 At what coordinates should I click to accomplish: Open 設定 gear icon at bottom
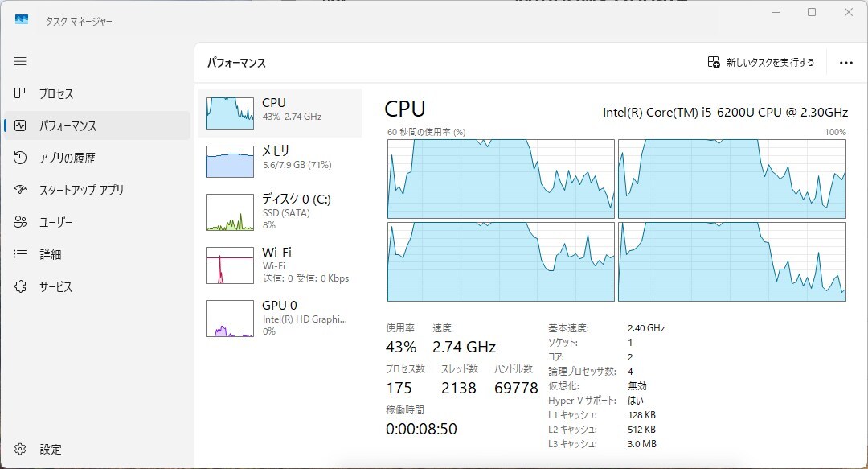coord(20,449)
